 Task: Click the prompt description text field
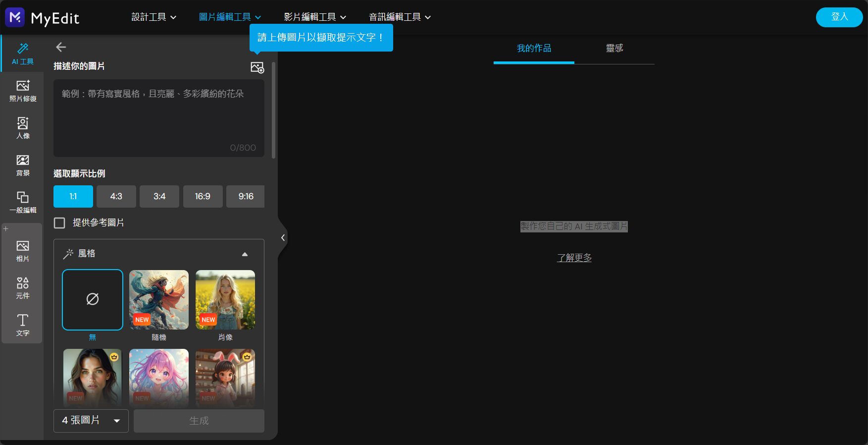[x=159, y=118]
